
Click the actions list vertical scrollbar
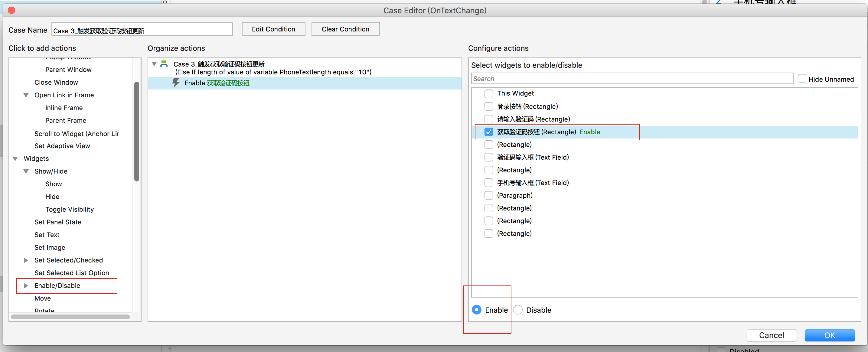point(136,131)
